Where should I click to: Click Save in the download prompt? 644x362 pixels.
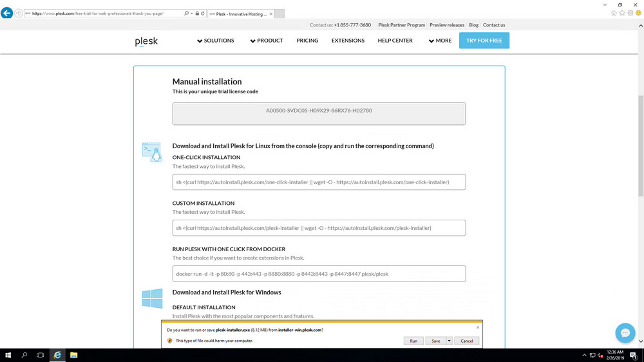436,341
